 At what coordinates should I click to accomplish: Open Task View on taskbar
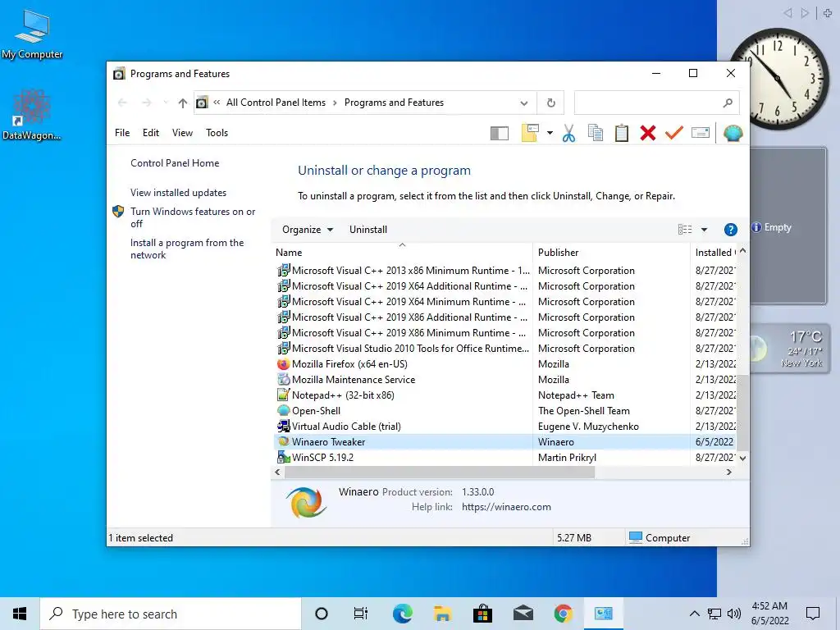click(x=361, y=614)
